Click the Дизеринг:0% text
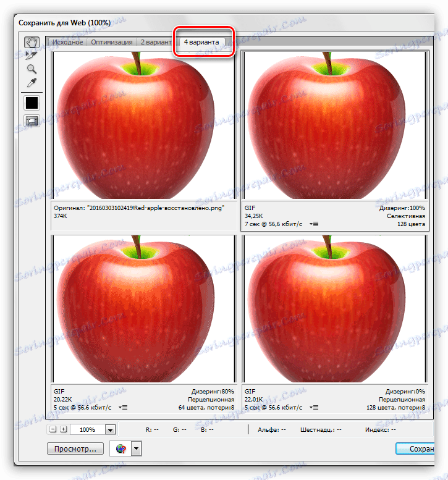The height and width of the screenshot is (480, 448). pyautogui.click(x=405, y=392)
